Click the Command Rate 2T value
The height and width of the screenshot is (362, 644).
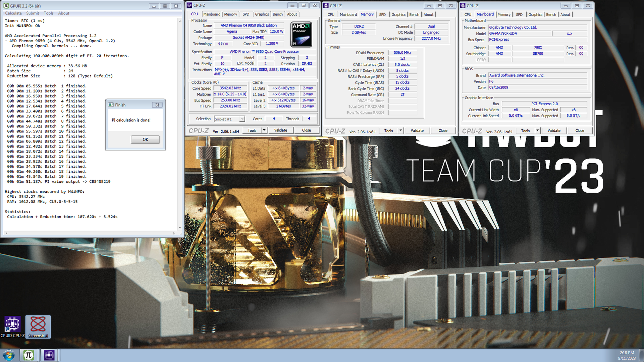pos(402,95)
